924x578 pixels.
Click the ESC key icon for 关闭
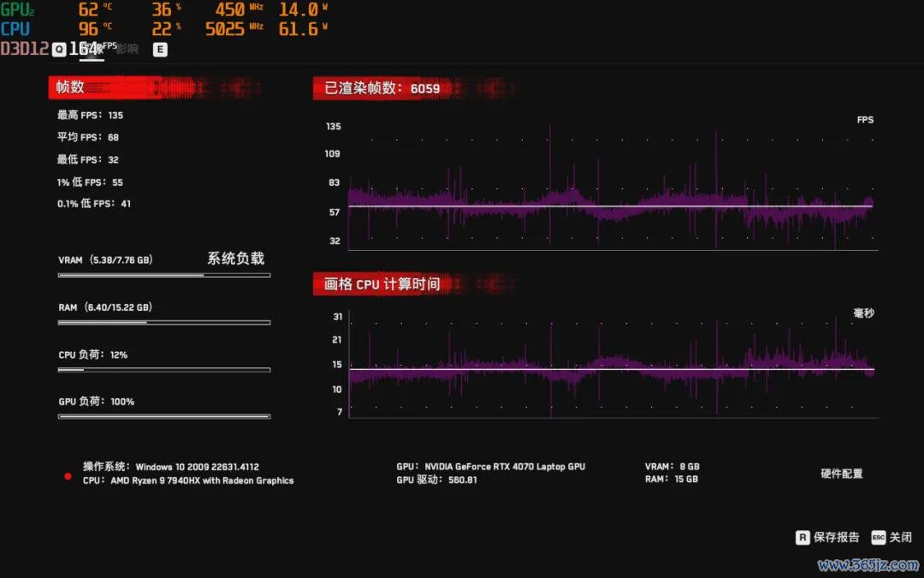pyautogui.click(x=878, y=538)
